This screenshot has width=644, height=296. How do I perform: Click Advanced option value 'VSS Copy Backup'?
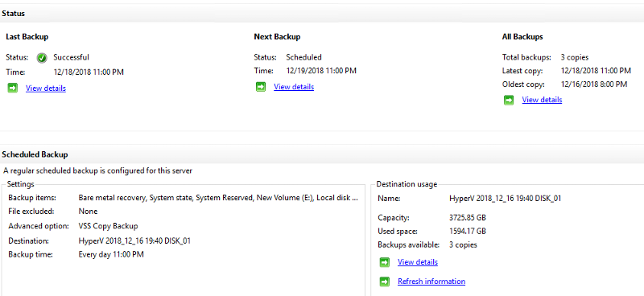[x=108, y=226]
